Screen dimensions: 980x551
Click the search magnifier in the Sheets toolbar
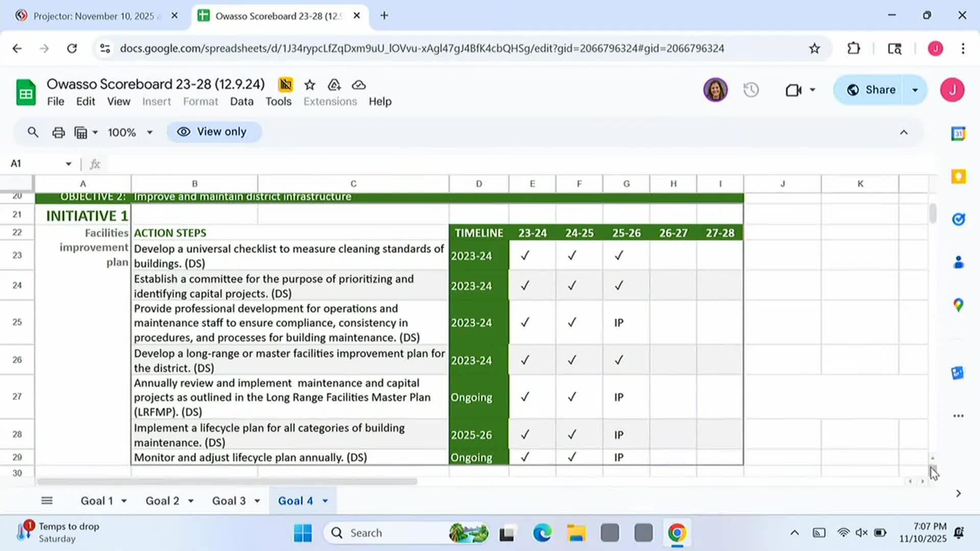(x=33, y=133)
